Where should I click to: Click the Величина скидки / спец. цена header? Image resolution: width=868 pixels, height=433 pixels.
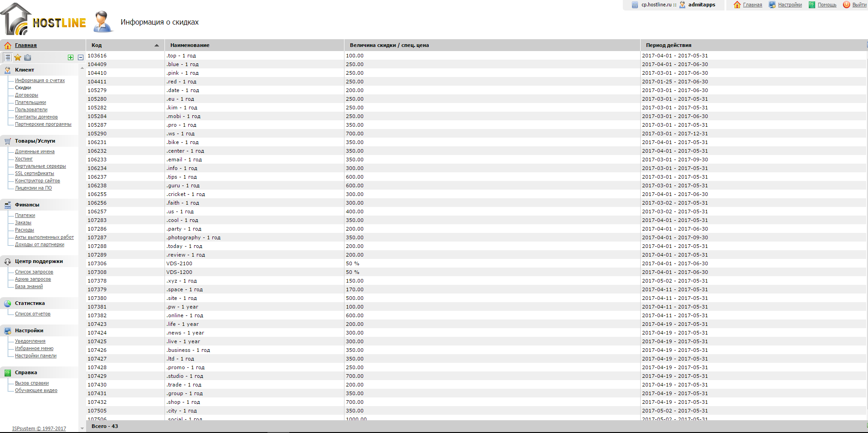click(492, 45)
